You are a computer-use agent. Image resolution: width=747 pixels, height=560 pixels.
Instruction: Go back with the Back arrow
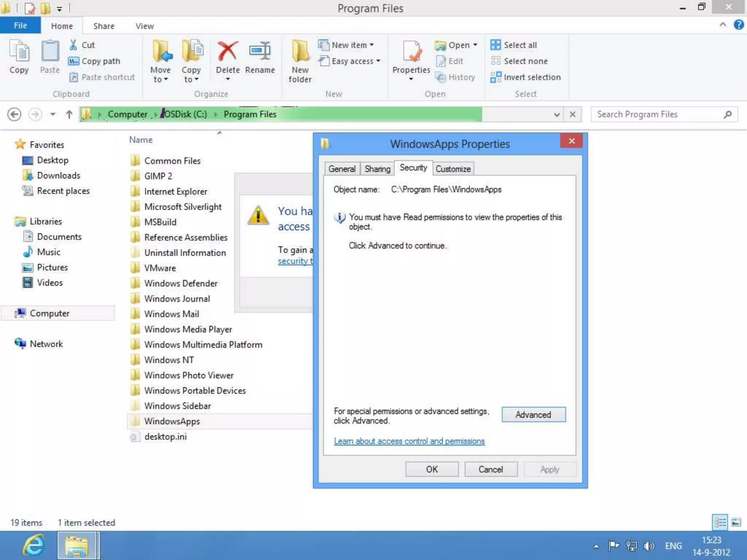[14, 114]
